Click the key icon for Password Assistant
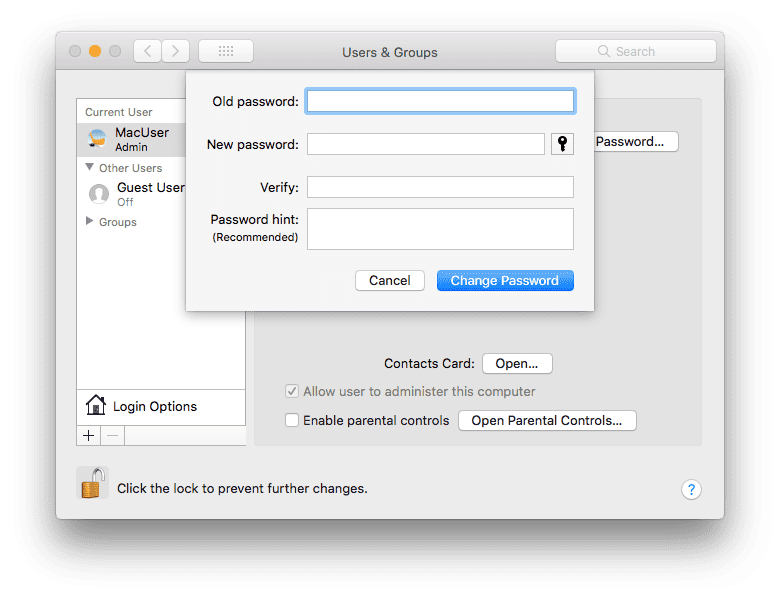This screenshot has width=780, height=599. coord(563,144)
